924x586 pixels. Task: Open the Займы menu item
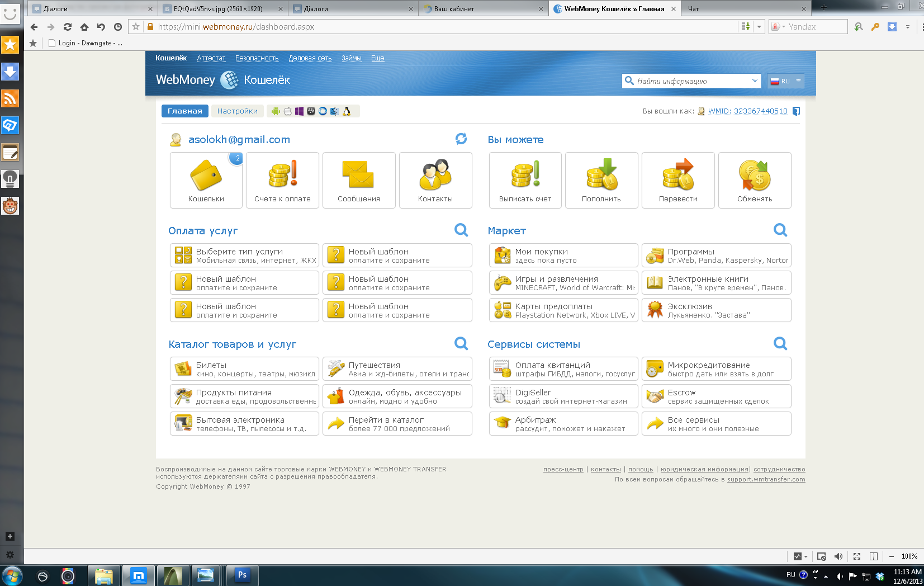pyautogui.click(x=352, y=58)
